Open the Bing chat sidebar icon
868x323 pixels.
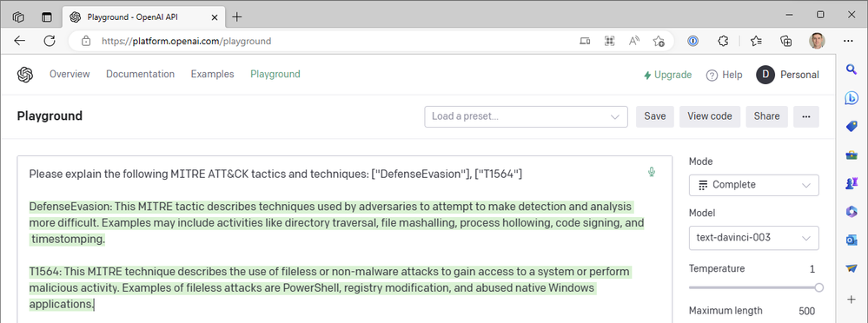click(x=851, y=98)
